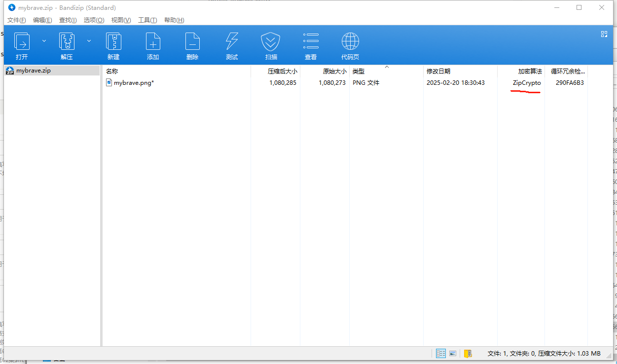617x364 pixels.
Task: Click the original size value 1,080,273
Action: coord(332,83)
